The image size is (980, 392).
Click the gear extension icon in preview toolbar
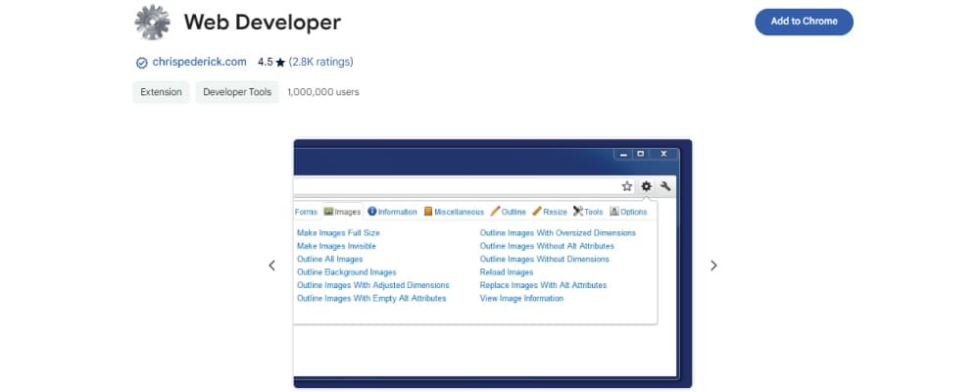coord(646,186)
